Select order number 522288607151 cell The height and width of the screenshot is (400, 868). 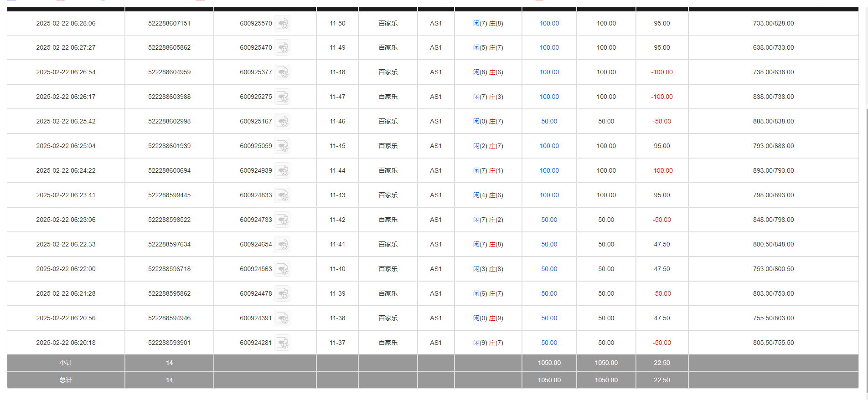click(x=169, y=24)
